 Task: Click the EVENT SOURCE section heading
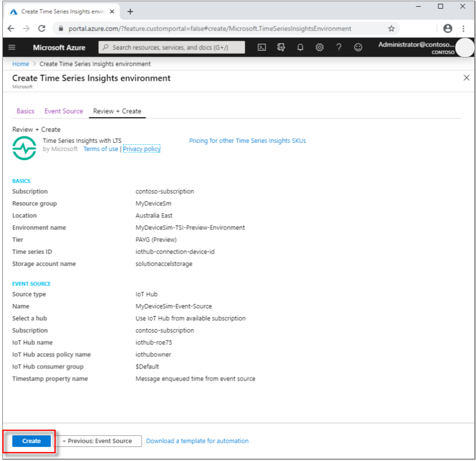point(31,284)
